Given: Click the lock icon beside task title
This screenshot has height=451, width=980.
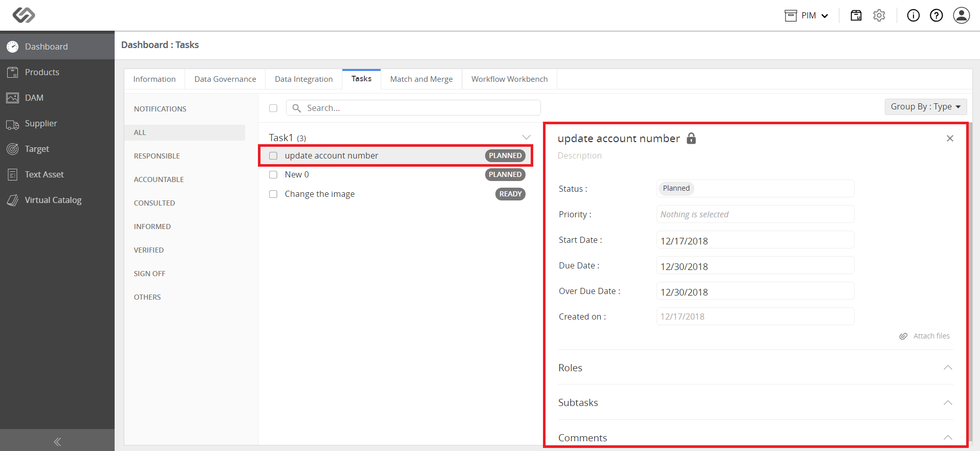Looking at the screenshot, I should tap(691, 138).
